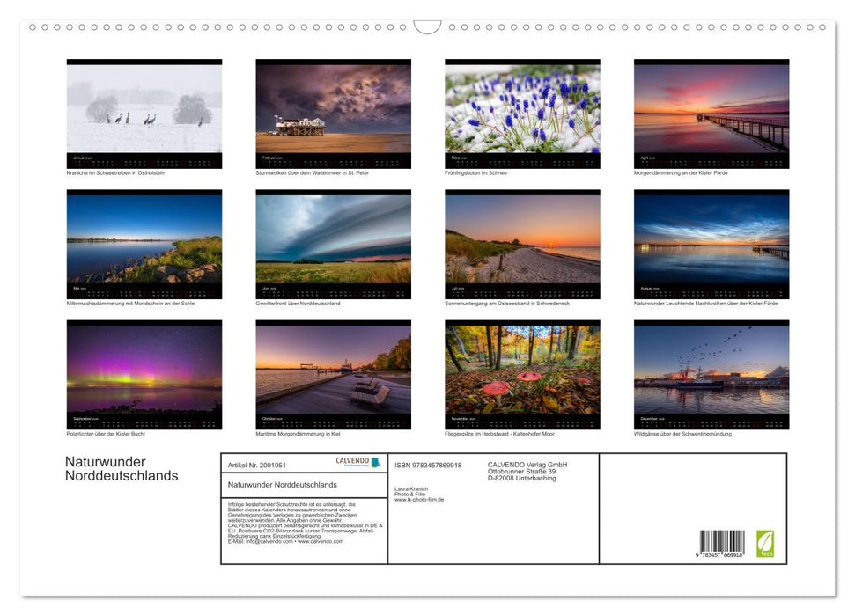Open the Juli Ostseestrand sunset preview
Viewport: 855px width, 616px height.
[522, 243]
